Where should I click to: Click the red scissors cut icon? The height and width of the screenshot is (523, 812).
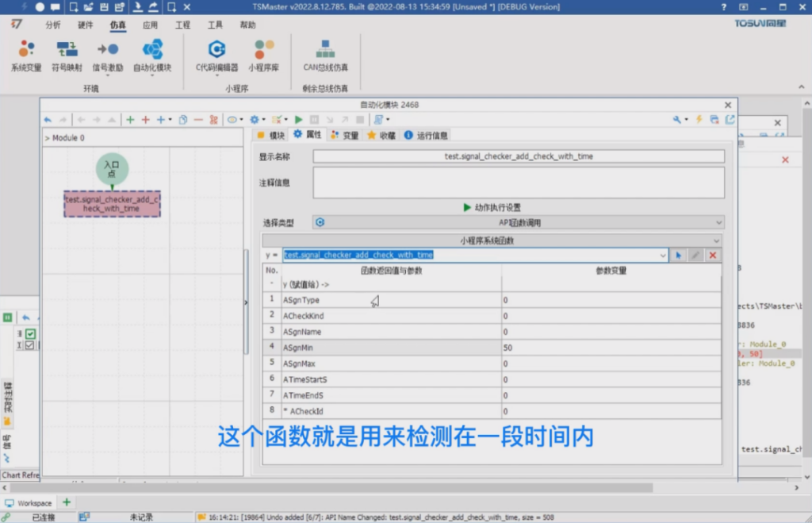[213, 120]
